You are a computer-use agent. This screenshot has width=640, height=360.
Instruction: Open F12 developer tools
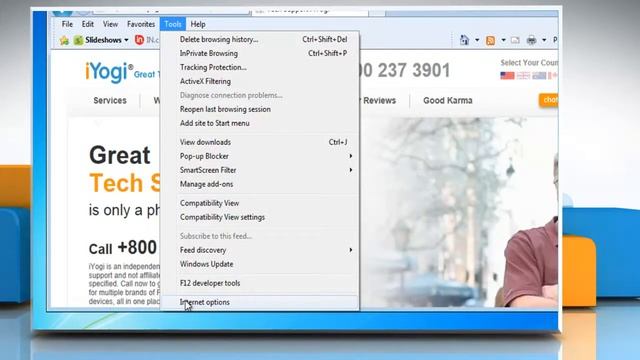click(260, 283)
